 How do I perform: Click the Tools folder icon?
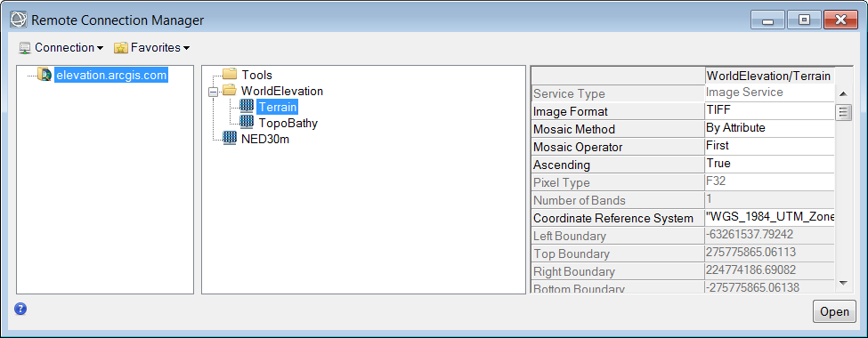(x=229, y=74)
